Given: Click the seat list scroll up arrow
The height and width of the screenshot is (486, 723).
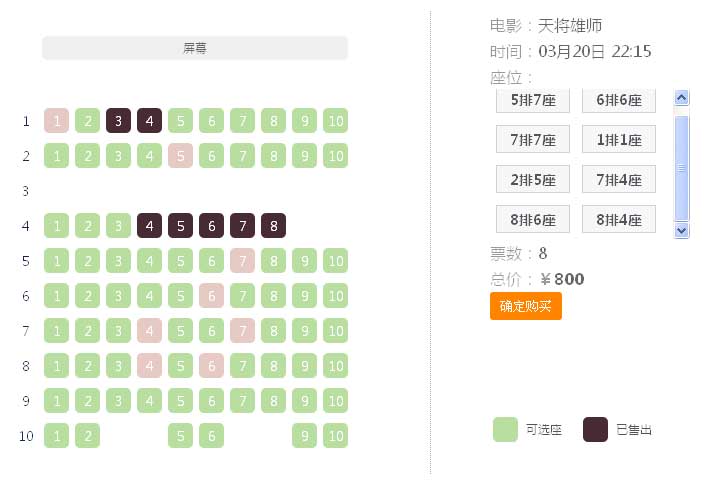Looking at the screenshot, I should (682, 98).
